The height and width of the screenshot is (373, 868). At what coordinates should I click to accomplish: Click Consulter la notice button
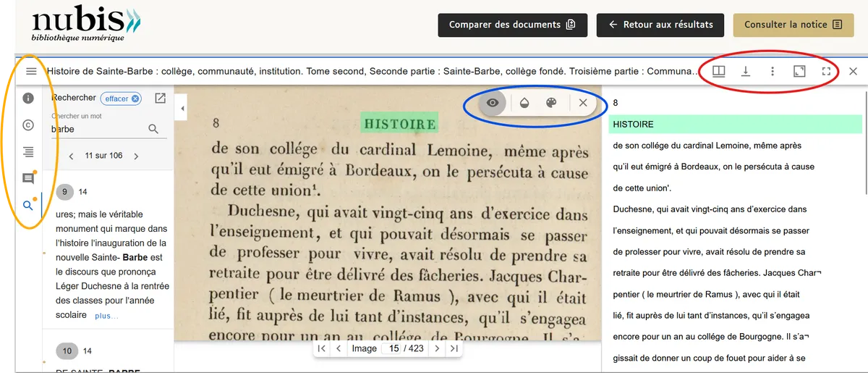tap(793, 25)
